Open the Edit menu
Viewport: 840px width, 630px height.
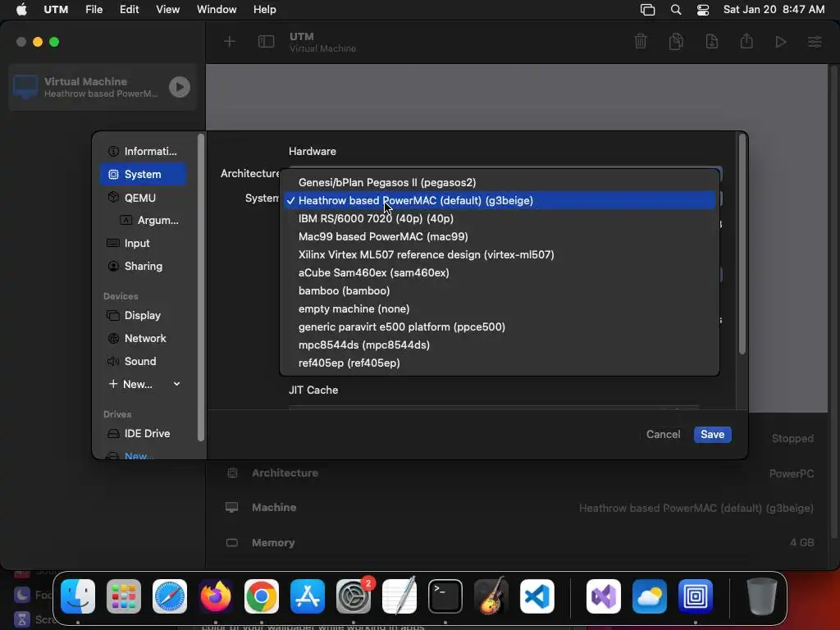tap(129, 10)
